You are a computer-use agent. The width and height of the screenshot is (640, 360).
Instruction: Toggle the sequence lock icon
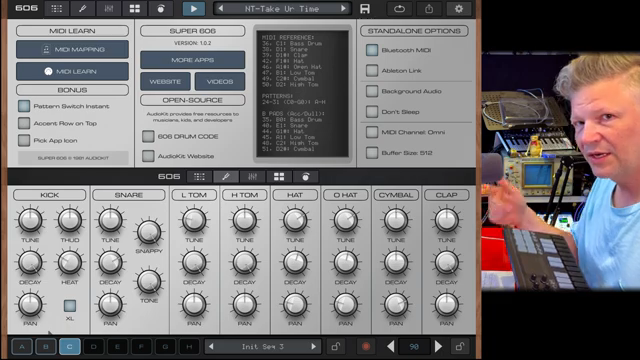[x=336, y=347]
